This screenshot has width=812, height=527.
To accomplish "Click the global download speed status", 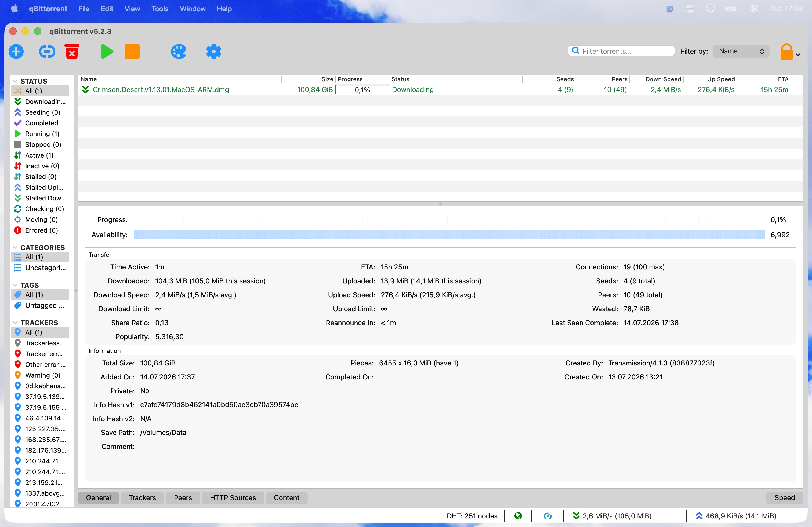I will [612, 516].
